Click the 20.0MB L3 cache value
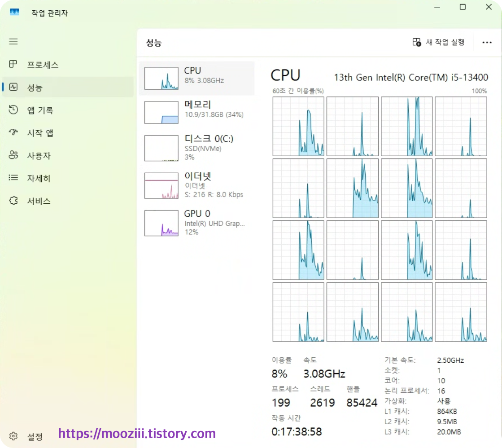 pos(449,432)
